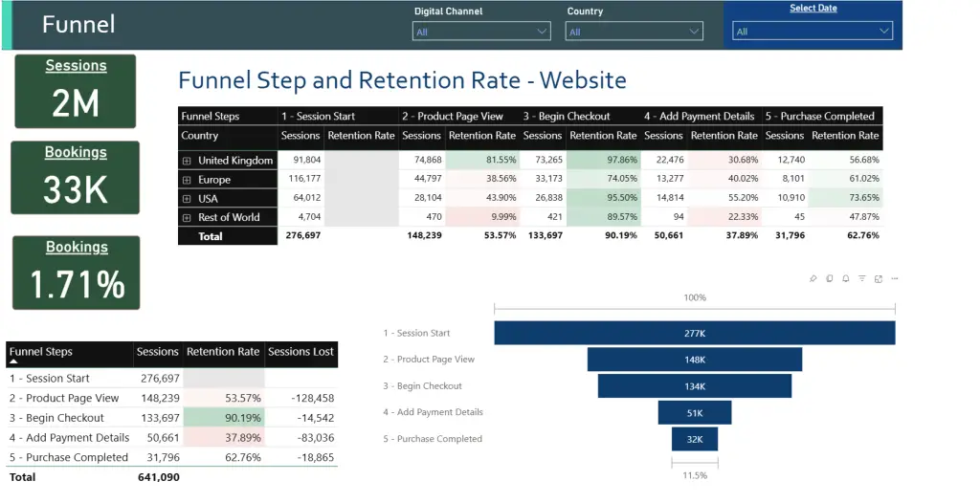Expand the United Kingdom row
Viewport: 980px width, 503px height.
coord(187,161)
